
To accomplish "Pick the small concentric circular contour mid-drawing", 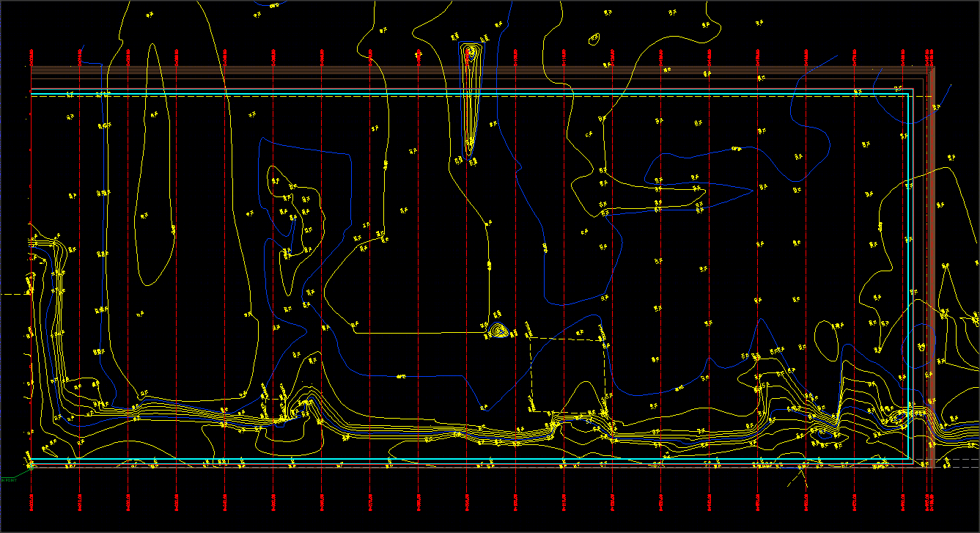I will pyautogui.click(x=500, y=331).
